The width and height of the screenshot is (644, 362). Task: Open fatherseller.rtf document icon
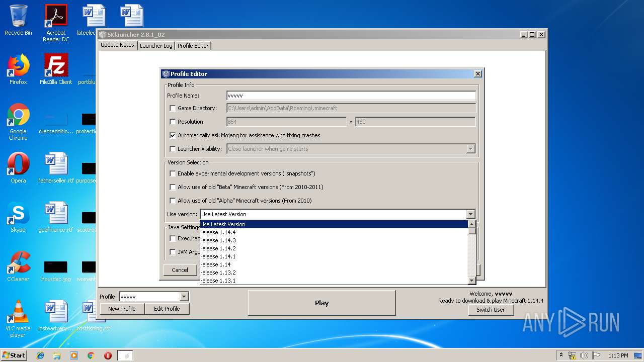56,168
